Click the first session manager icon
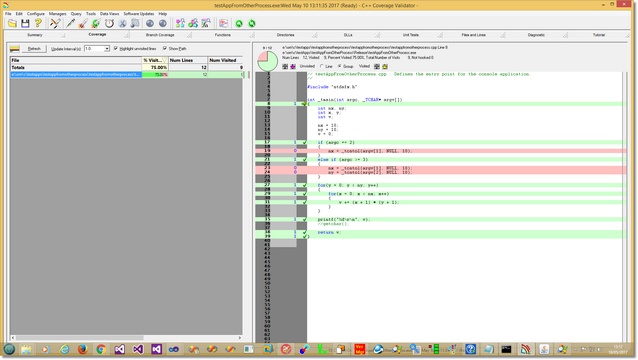638x360 pixels. (180, 23)
